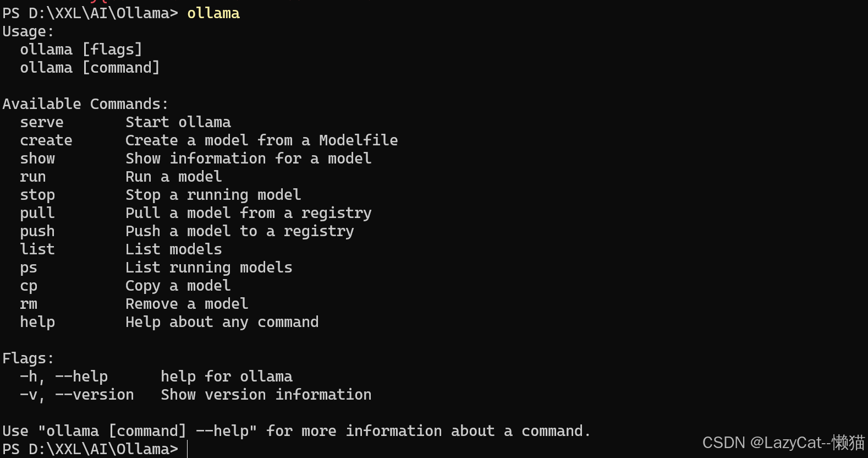Viewport: 868px width, 458px height.
Task: Click the typed yellow 'ollama' command
Action: pos(213,13)
